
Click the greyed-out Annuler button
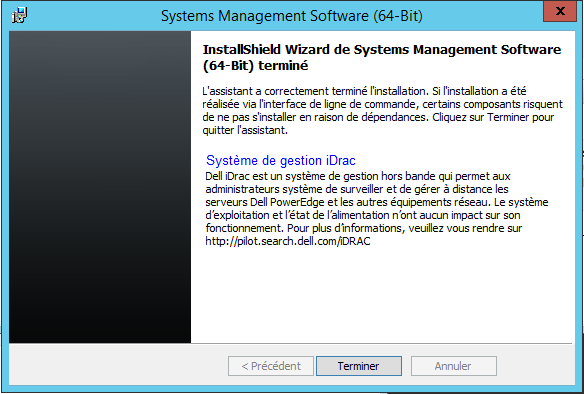pyautogui.click(x=453, y=366)
